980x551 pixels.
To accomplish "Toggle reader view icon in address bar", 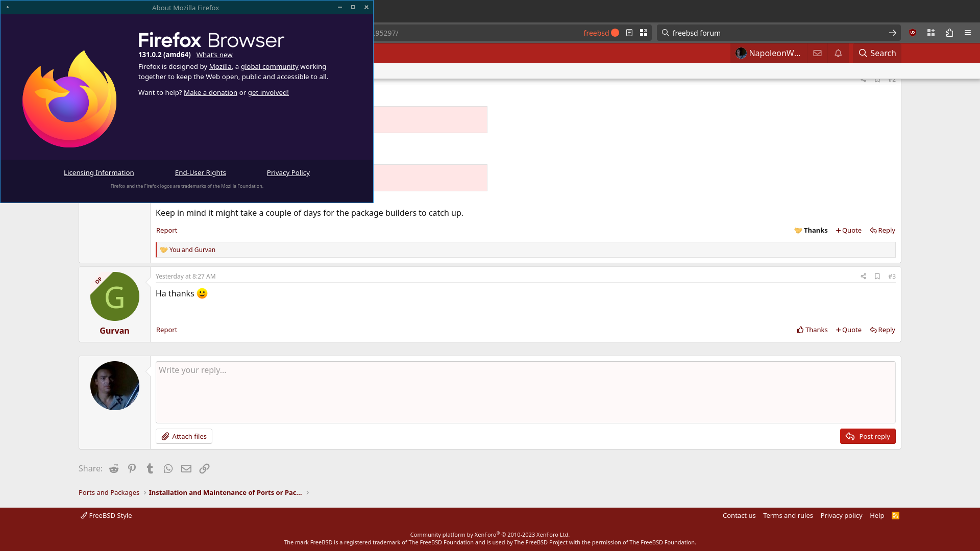I will tap(629, 33).
